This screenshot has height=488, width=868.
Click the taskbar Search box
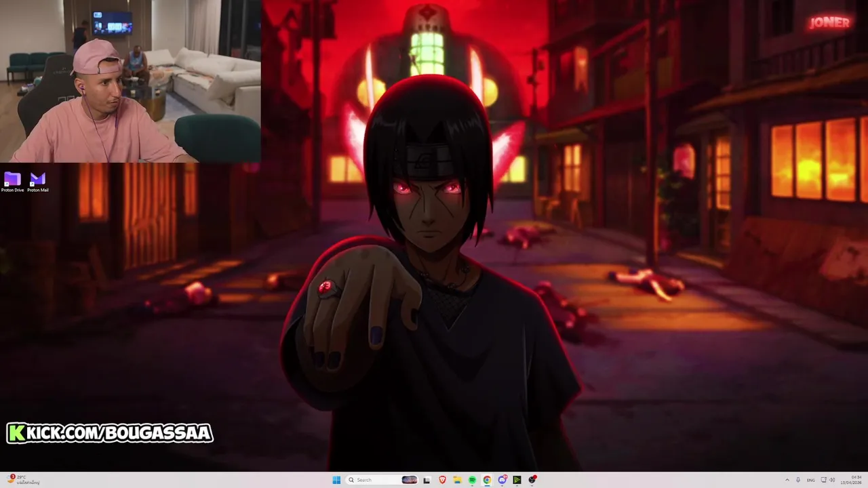point(382,480)
